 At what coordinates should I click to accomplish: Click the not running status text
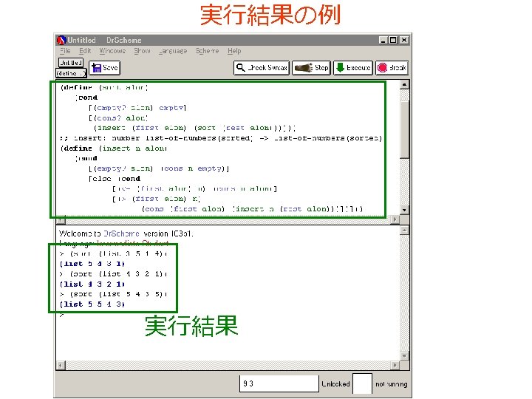[391, 384]
